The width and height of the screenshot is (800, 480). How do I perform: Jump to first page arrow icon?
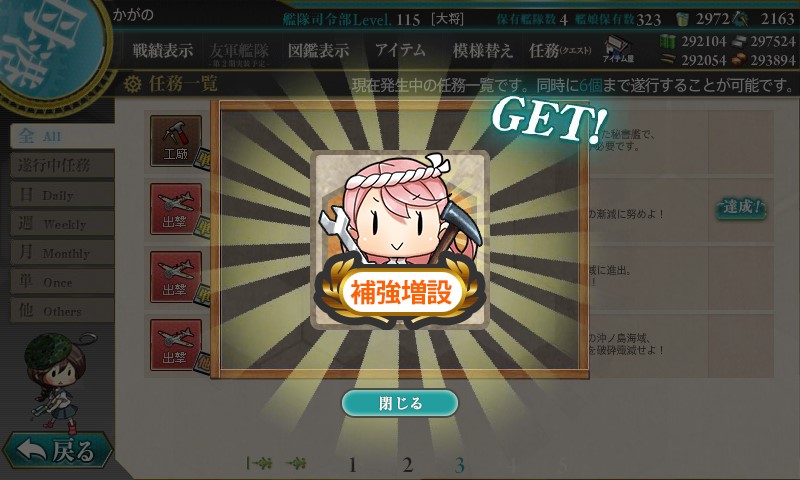coord(259,463)
